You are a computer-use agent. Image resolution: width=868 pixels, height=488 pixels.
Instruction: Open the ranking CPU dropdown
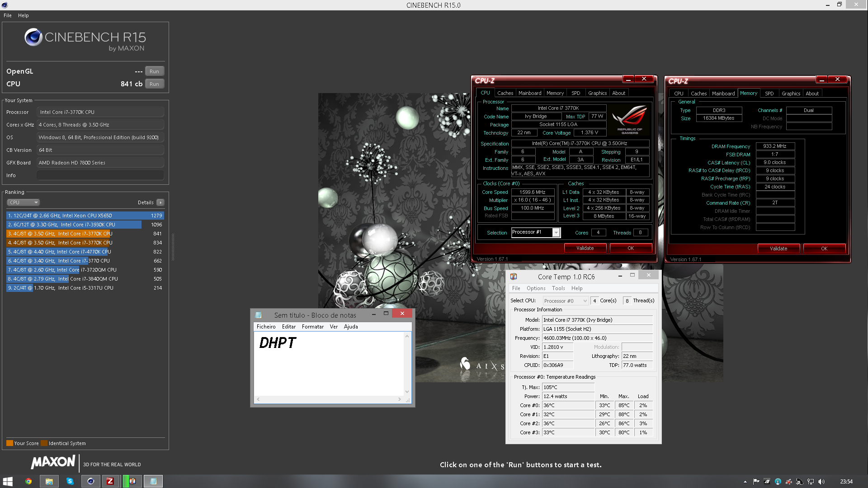coord(23,202)
